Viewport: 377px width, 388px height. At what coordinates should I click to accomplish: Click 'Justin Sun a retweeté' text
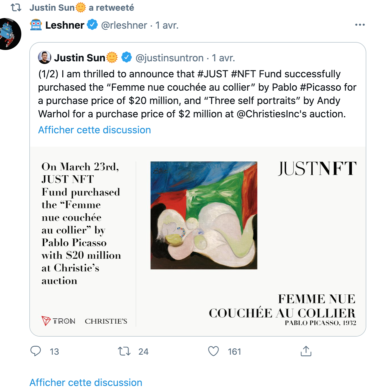pos(82,7)
